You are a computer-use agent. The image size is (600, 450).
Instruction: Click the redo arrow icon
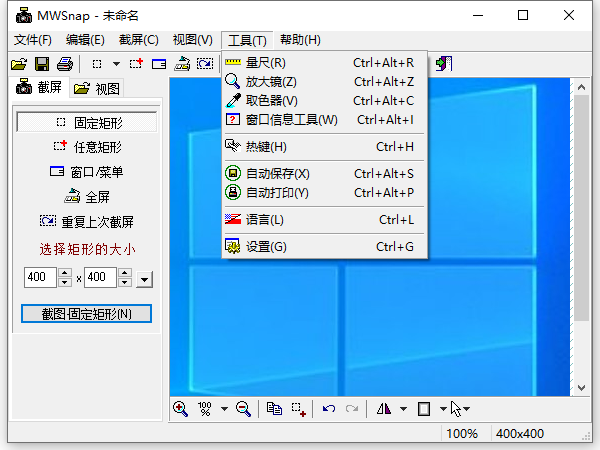coord(352,409)
